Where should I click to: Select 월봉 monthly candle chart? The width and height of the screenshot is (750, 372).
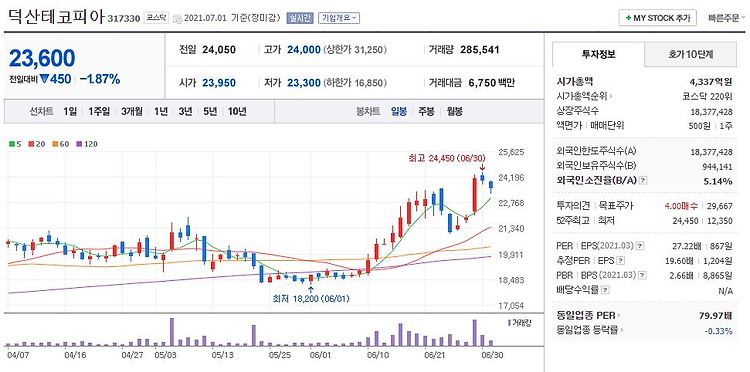[454, 111]
